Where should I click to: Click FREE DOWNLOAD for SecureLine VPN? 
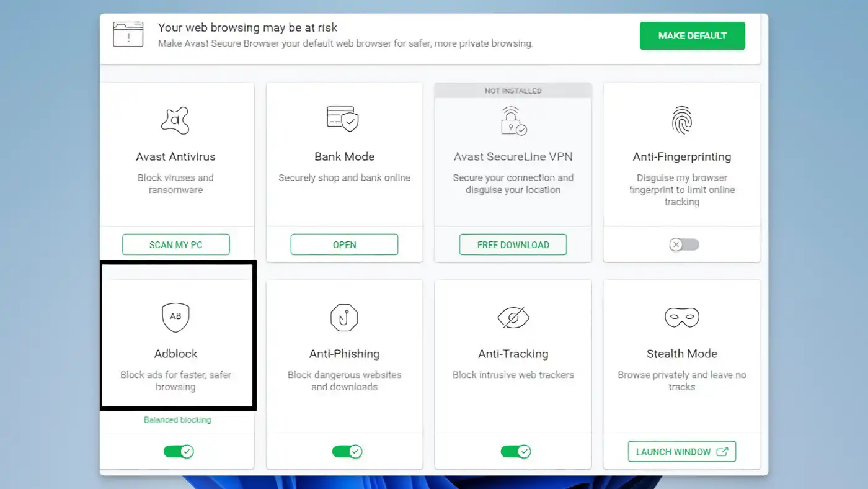(513, 244)
